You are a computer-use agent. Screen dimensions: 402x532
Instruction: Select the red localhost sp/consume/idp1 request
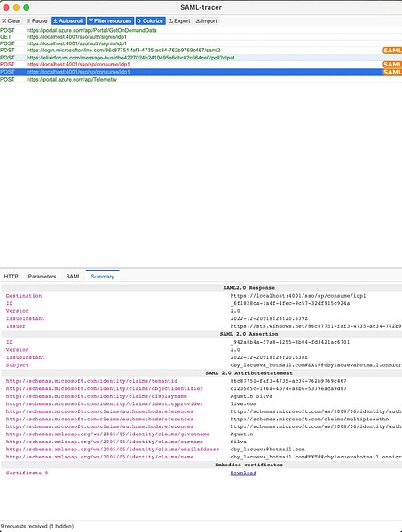click(201, 65)
